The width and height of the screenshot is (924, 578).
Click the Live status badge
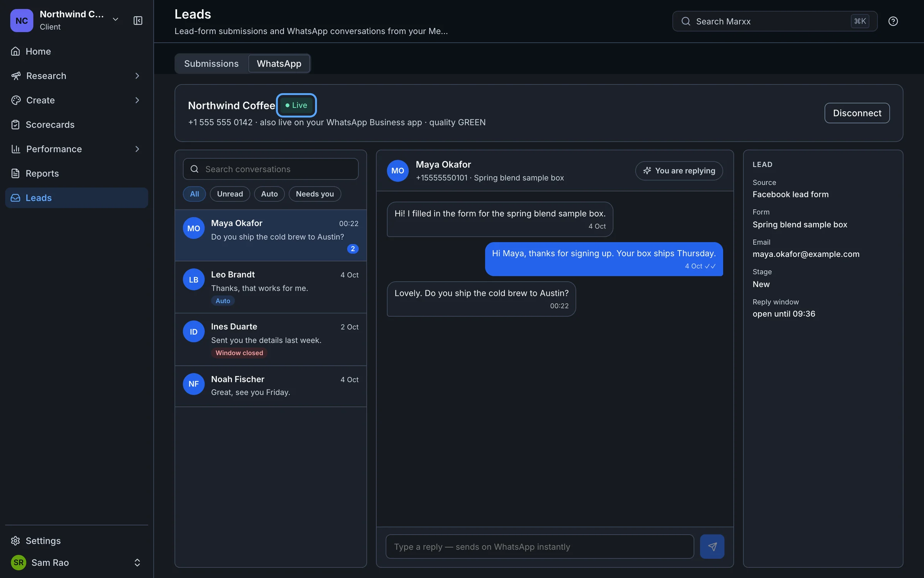point(296,105)
